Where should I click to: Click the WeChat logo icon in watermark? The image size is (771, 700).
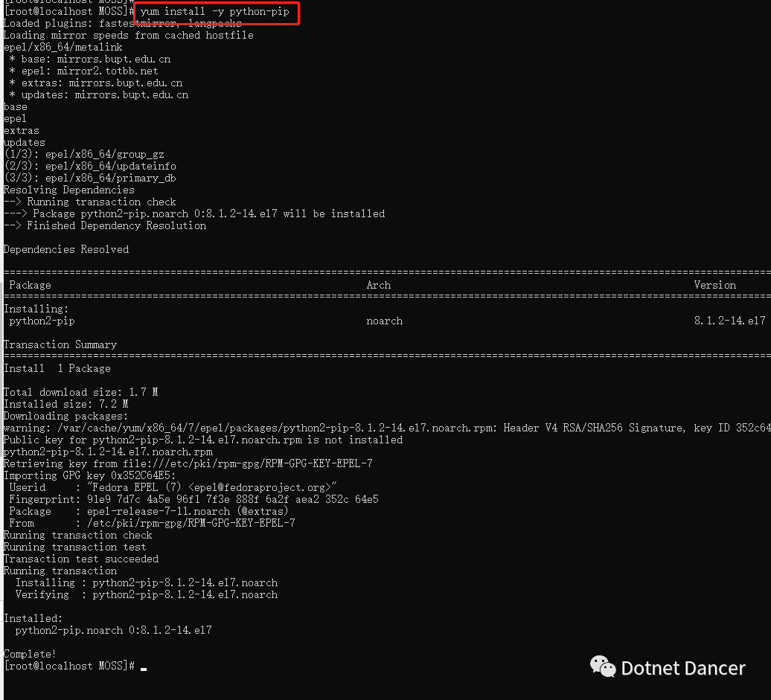pos(603,667)
